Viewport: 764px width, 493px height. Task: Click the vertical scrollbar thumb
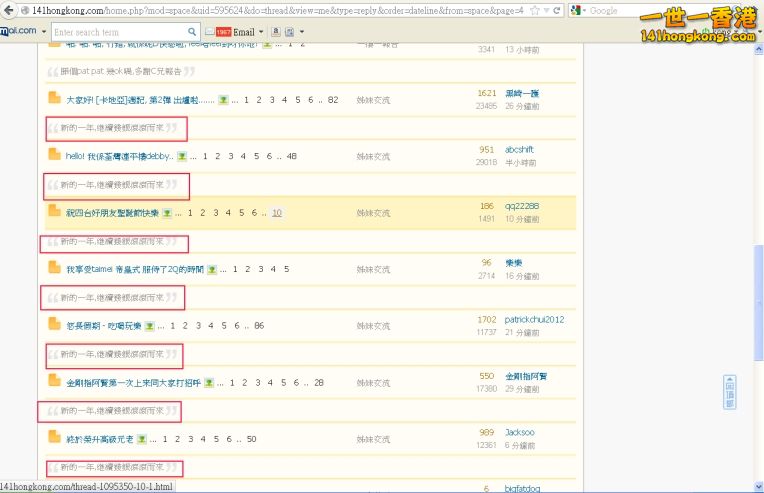tap(757, 275)
